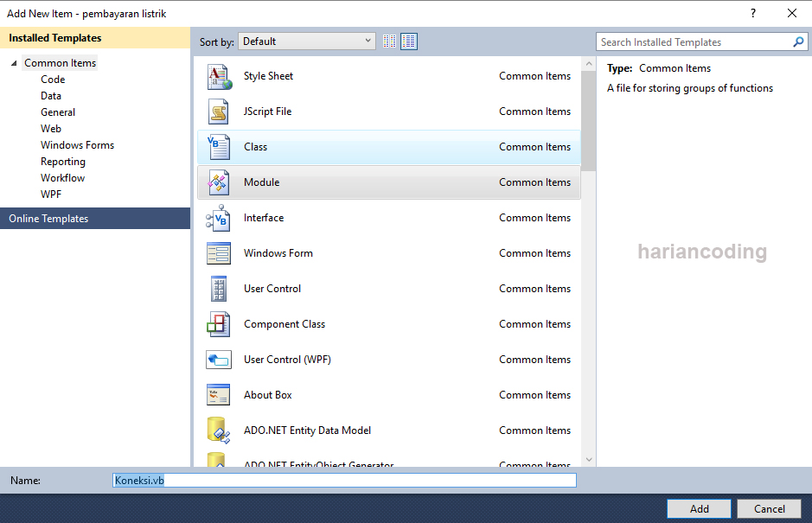Select the User Control (WPF) template icon

(x=219, y=360)
